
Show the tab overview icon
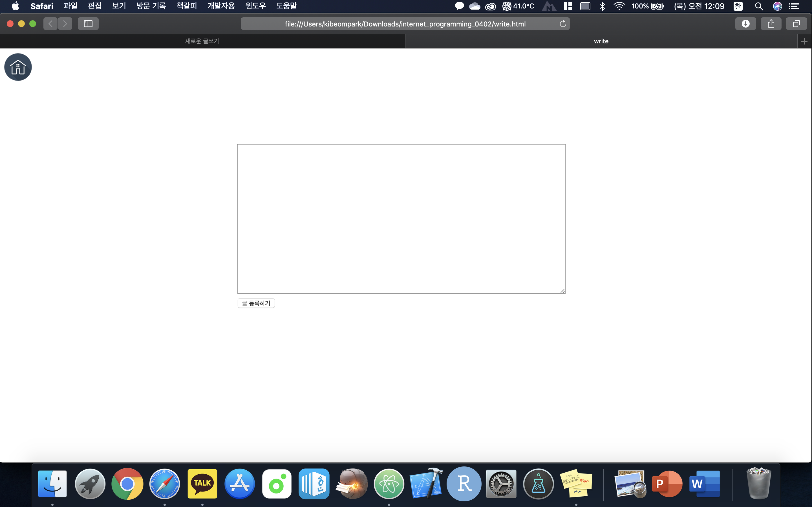(x=796, y=24)
